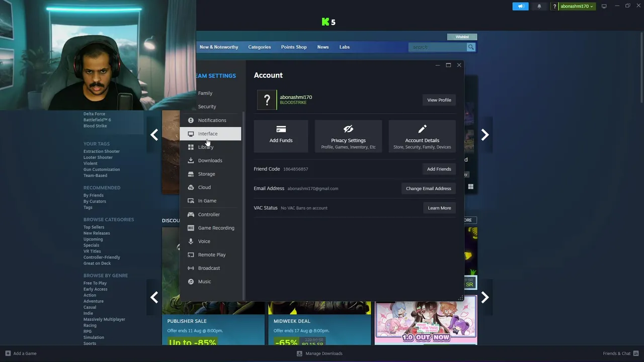
Task: Click the Wishlist button
Action: (x=462, y=37)
